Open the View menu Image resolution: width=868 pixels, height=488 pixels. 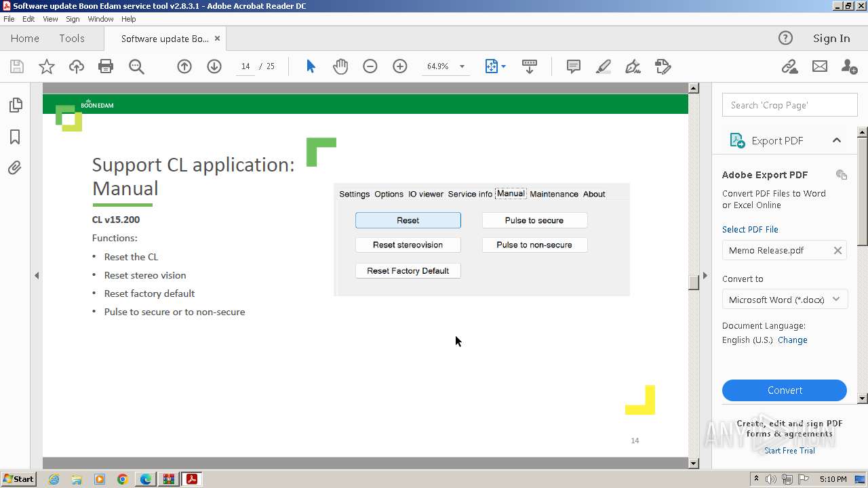(50, 19)
